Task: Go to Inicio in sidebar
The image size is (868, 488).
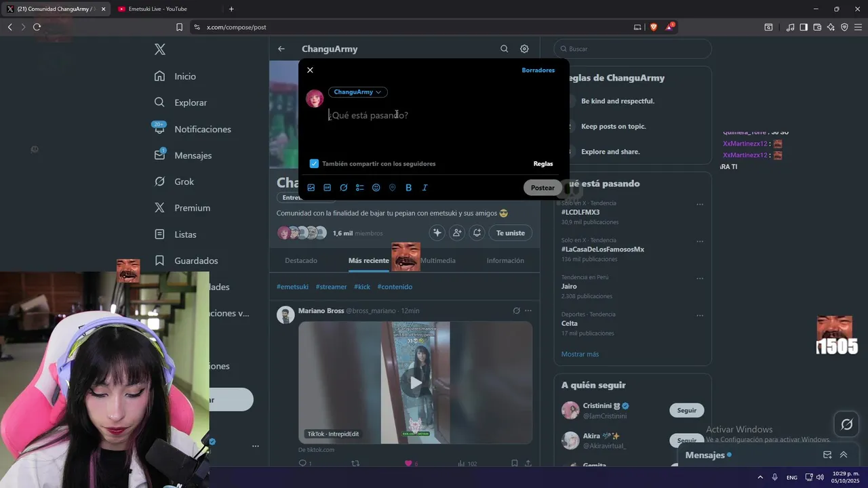Action: 176,77
